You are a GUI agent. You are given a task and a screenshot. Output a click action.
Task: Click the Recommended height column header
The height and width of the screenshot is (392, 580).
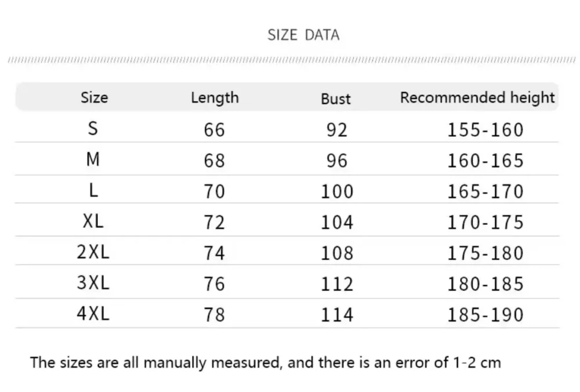click(477, 97)
